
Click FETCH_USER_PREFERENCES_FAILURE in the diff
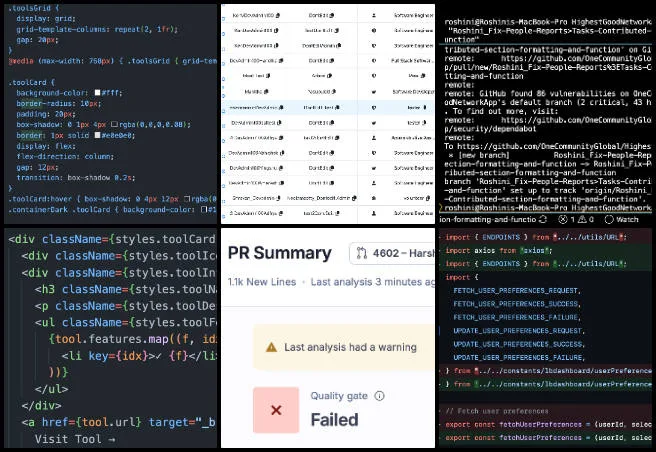click(x=516, y=317)
